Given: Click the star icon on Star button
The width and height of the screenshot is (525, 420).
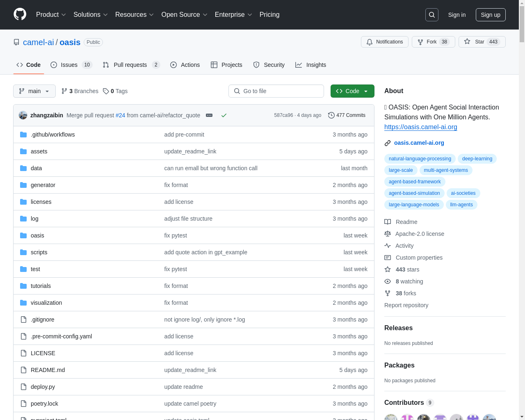Looking at the screenshot, I should coord(467,42).
